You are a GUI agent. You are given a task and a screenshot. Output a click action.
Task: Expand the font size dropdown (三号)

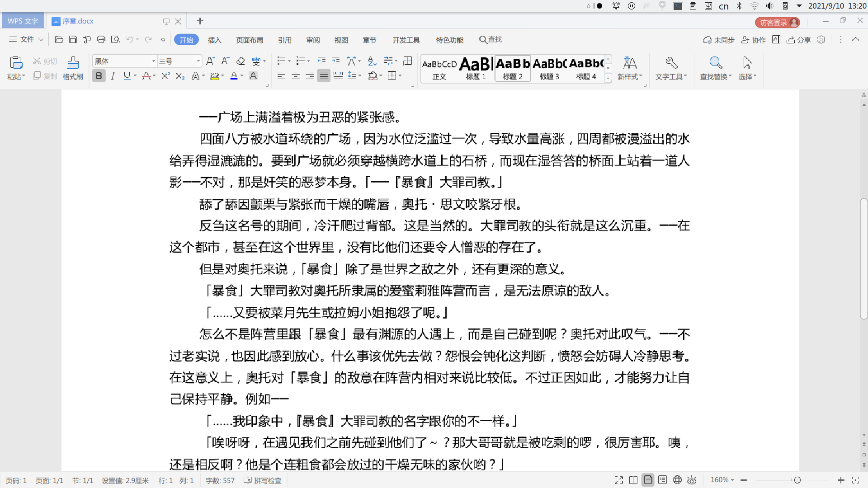(x=198, y=61)
